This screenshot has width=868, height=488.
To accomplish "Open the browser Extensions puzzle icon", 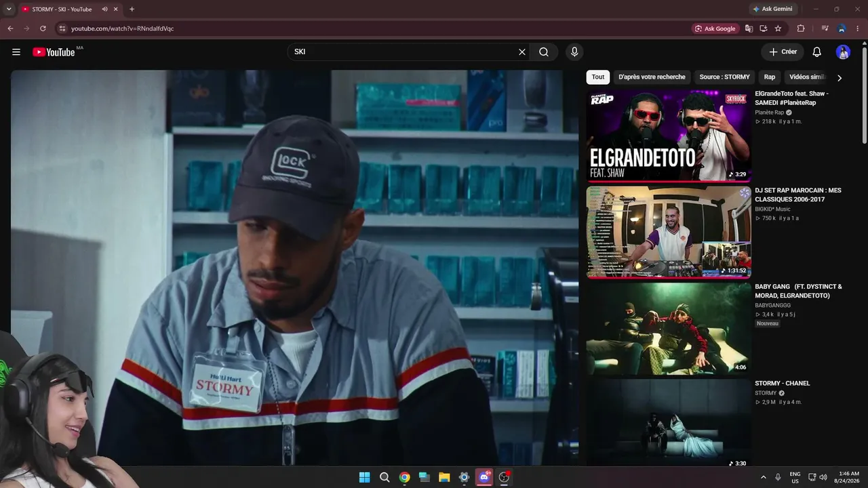I will point(801,28).
